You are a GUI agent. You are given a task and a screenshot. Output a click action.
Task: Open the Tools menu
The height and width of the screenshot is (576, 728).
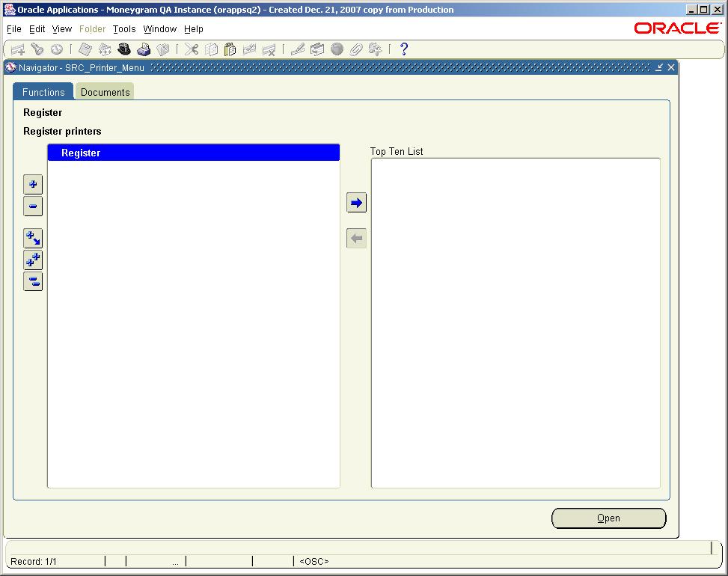(x=123, y=28)
